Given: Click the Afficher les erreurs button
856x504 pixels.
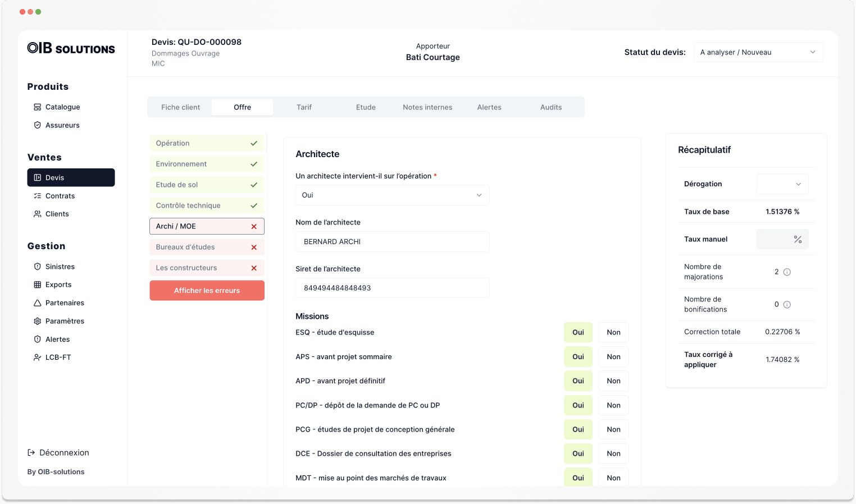Looking at the screenshot, I should 207,291.
